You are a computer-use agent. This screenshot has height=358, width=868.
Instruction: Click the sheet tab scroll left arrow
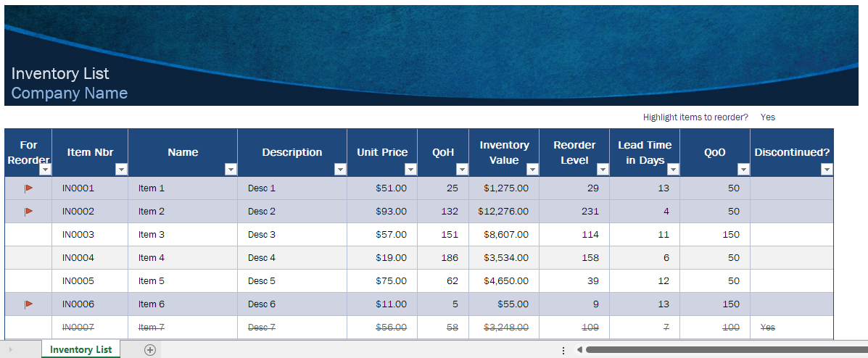[11, 350]
